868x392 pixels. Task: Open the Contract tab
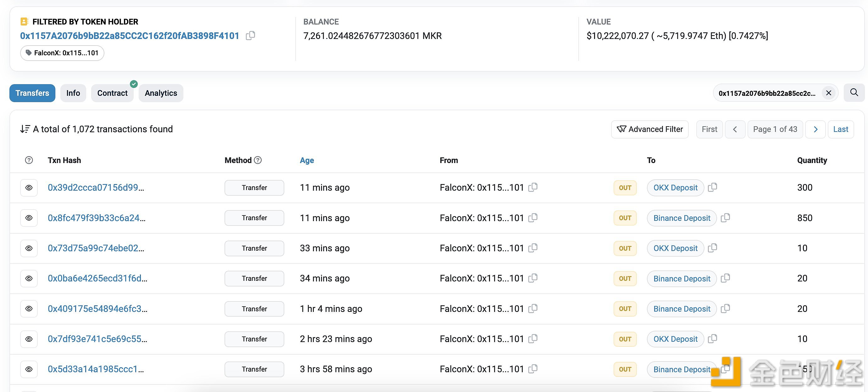tap(112, 93)
